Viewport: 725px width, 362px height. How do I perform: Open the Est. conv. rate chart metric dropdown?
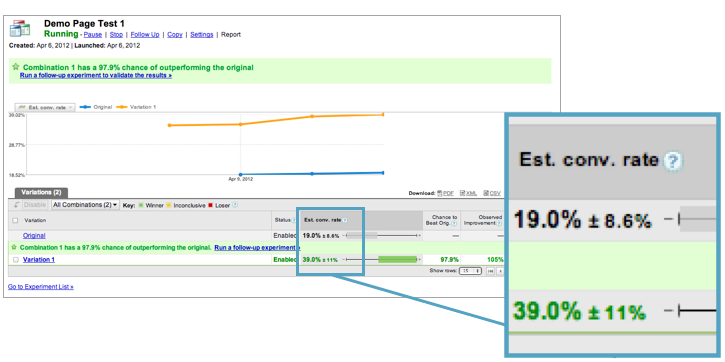point(45,107)
